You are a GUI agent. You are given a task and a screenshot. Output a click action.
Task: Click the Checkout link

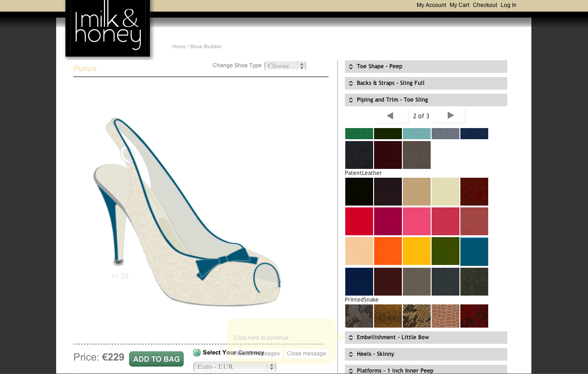485,5
